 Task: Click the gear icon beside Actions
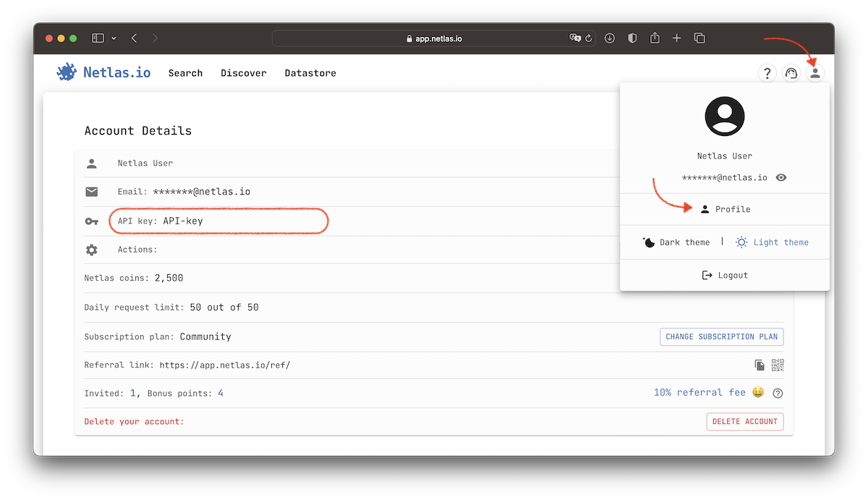(x=91, y=249)
